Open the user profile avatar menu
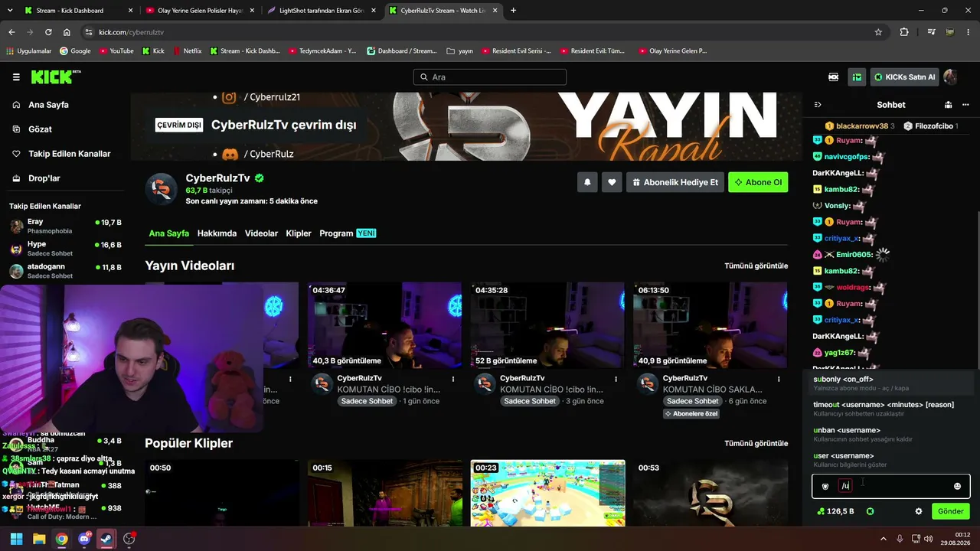980x551 pixels. (950, 77)
